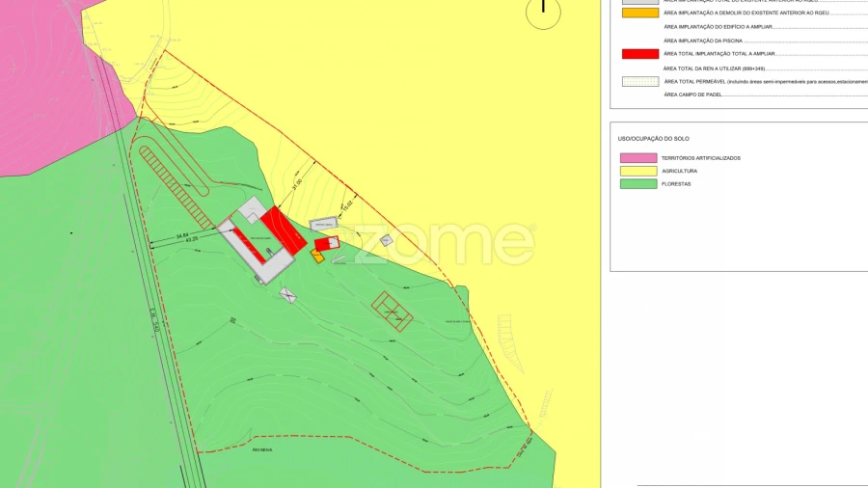
Task: Select the red 'Total a Ampliar' legend swatch
Action: 639,54
